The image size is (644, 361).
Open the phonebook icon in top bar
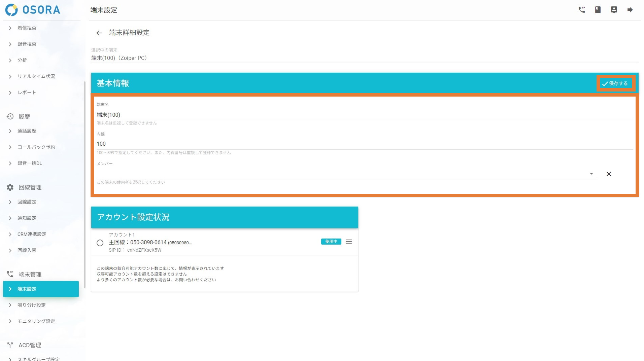(x=598, y=10)
